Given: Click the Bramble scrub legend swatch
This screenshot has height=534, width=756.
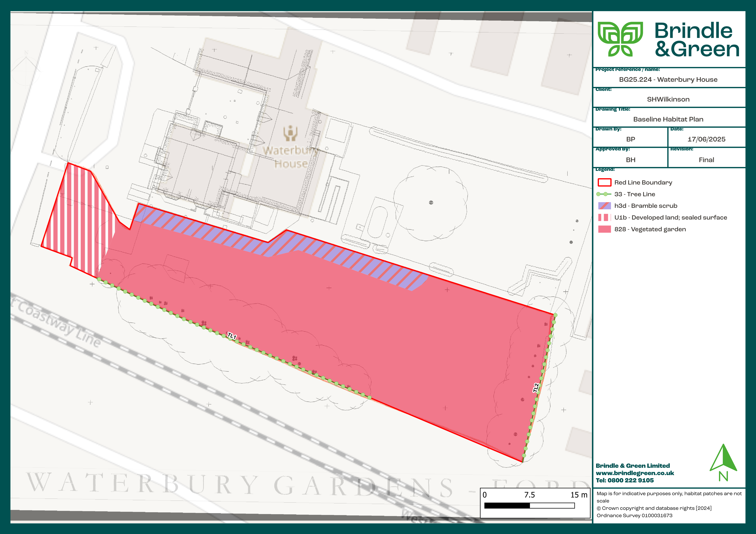Looking at the screenshot, I should point(604,206).
